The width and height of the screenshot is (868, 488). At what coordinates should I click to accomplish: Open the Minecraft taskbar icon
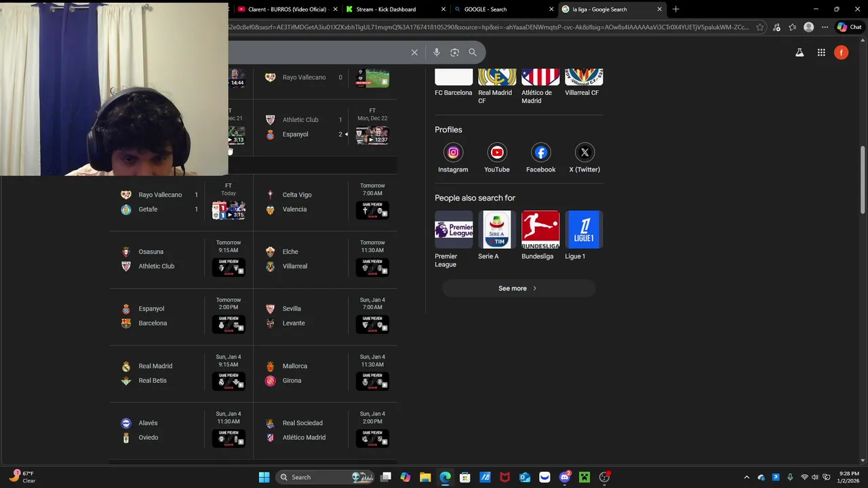[x=585, y=477]
